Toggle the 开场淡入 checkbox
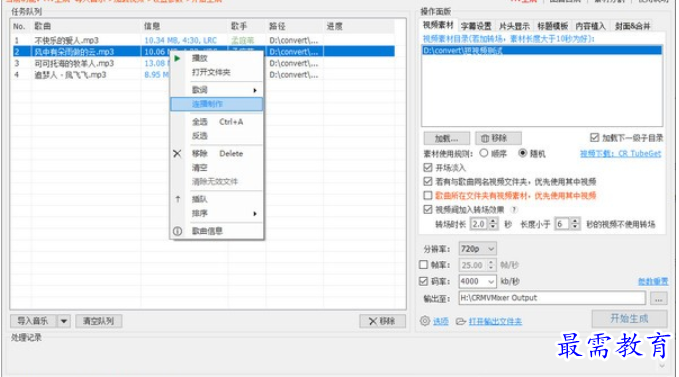679x377 pixels. (428, 168)
